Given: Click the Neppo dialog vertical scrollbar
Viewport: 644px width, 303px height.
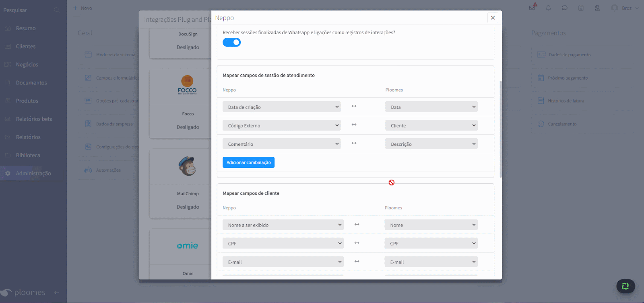Looking at the screenshot, I should tap(501, 129).
